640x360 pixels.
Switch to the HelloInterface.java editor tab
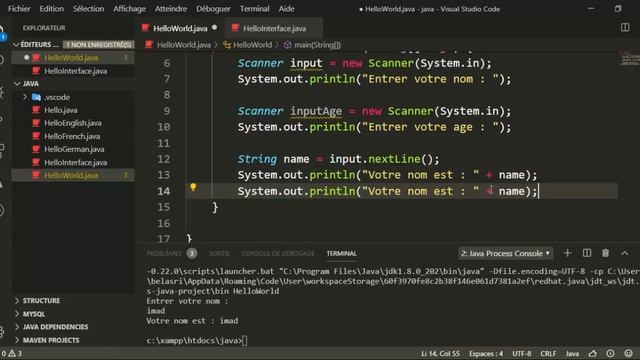click(274, 28)
